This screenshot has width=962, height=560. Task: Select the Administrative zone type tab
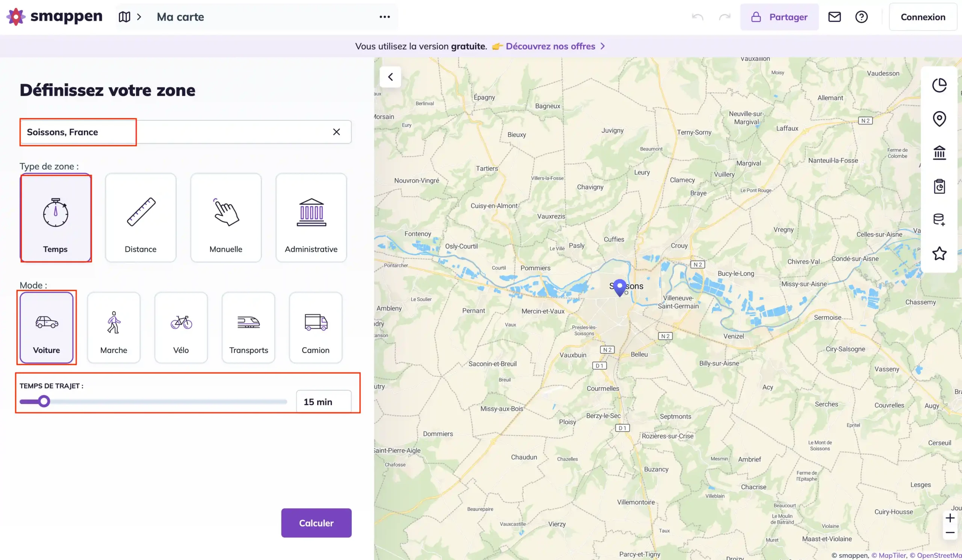pyautogui.click(x=311, y=218)
